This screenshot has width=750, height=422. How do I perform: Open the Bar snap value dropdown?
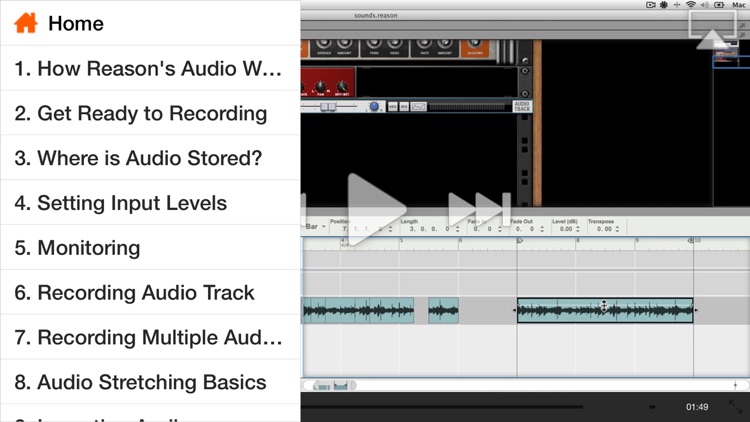tap(315, 226)
